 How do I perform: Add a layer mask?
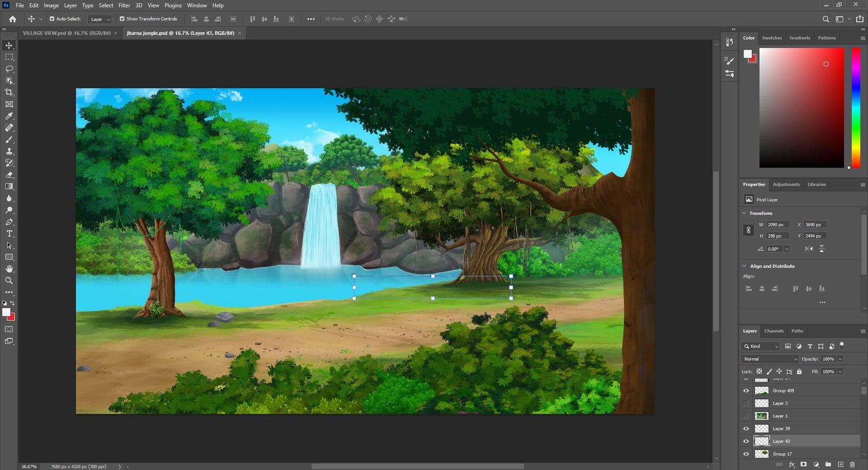[x=803, y=465]
